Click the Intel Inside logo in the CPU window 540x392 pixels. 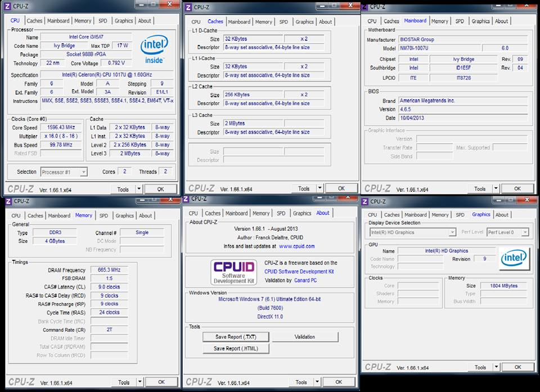click(x=154, y=49)
